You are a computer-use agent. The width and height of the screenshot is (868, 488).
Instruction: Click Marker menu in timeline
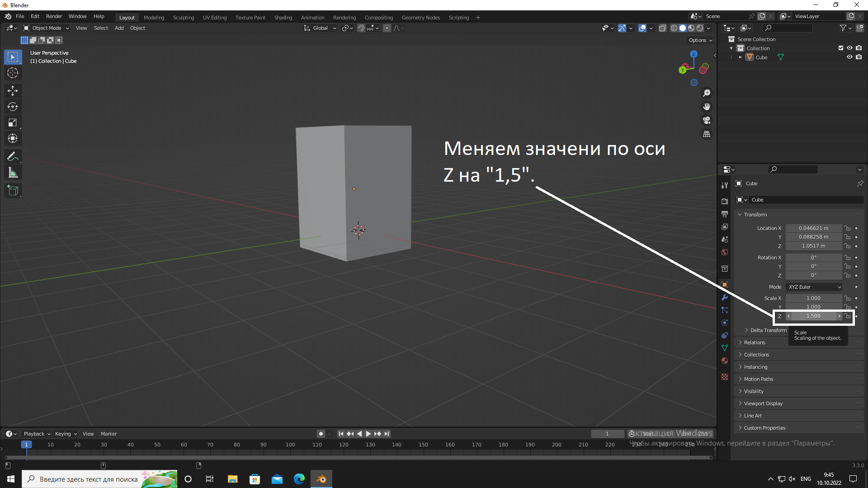[108, 434]
